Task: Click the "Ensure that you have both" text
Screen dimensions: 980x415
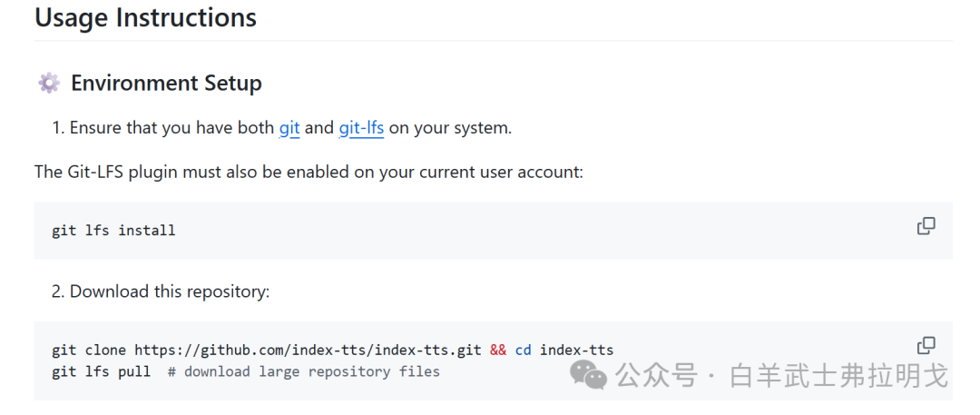Action: click(x=171, y=128)
